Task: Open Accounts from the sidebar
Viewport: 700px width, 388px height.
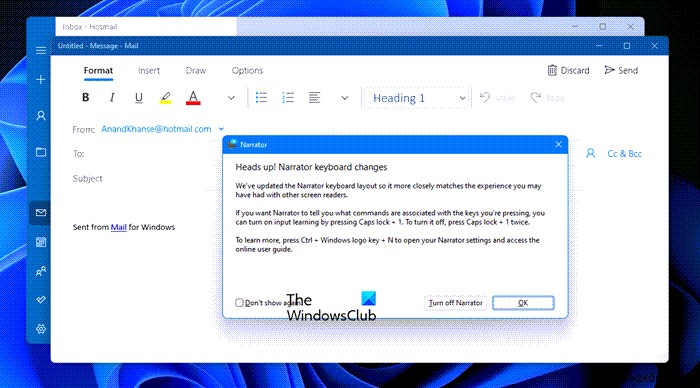Action: 41,116
